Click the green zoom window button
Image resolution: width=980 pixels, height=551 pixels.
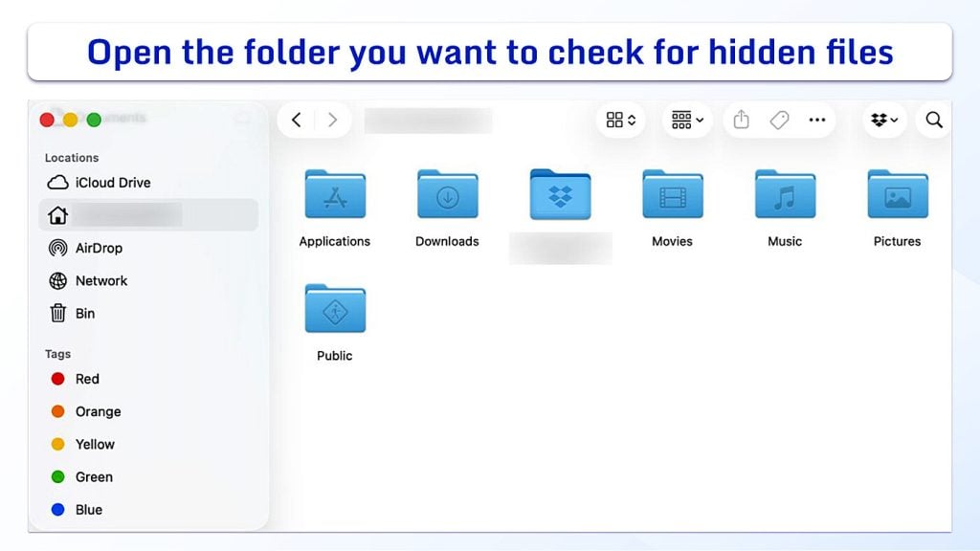click(x=94, y=120)
